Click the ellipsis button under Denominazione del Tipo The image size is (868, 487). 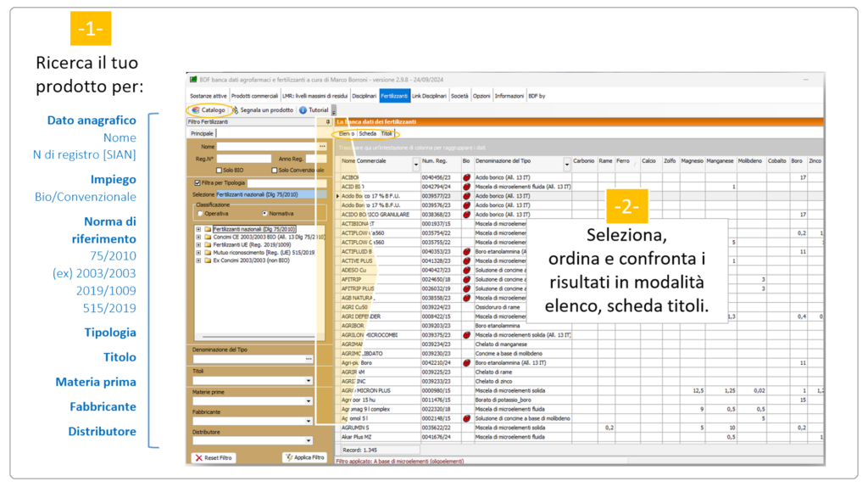(309, 359)
